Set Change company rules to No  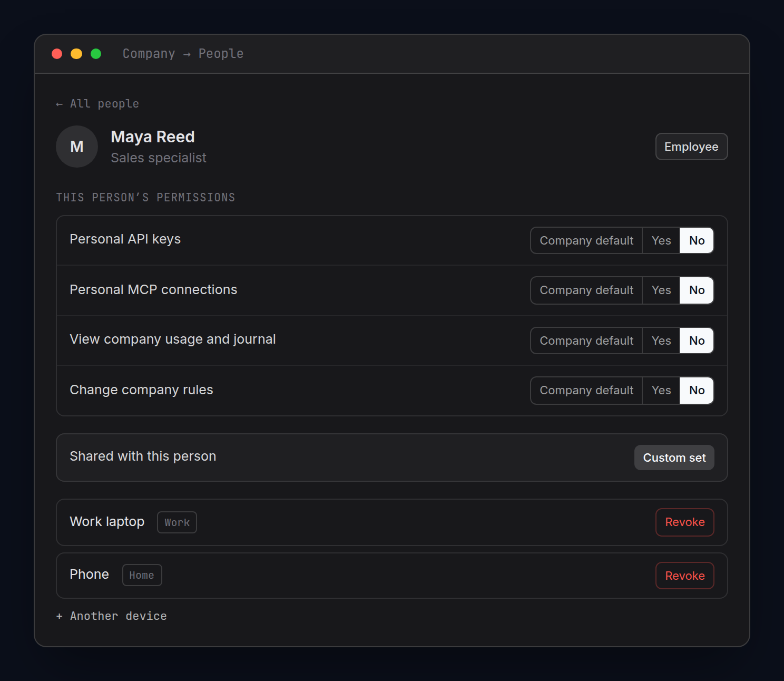[697, 391]
